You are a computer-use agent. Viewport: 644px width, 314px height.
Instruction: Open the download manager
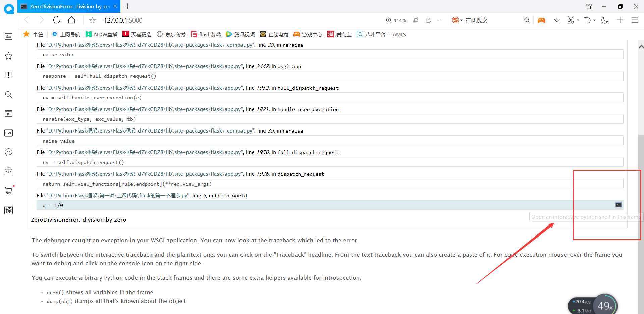click(x=557, y=20)
